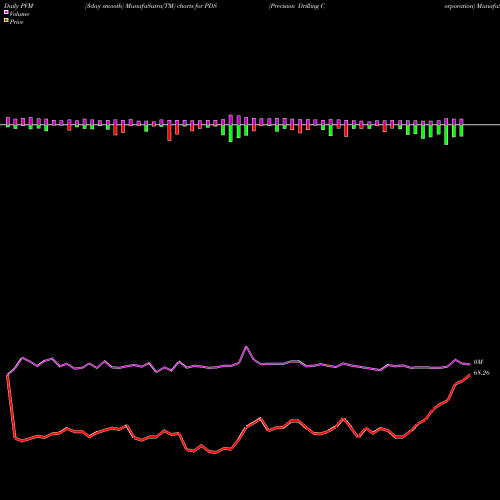This screenshot has width=500, height=500.
Task: Select the 'Volume' legend label
Action: 19,14
